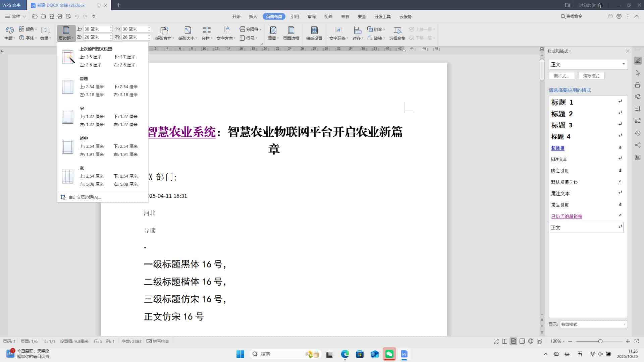Select the 宽 margin preset
The image size is (644, 362).
(x=103, y=176)
